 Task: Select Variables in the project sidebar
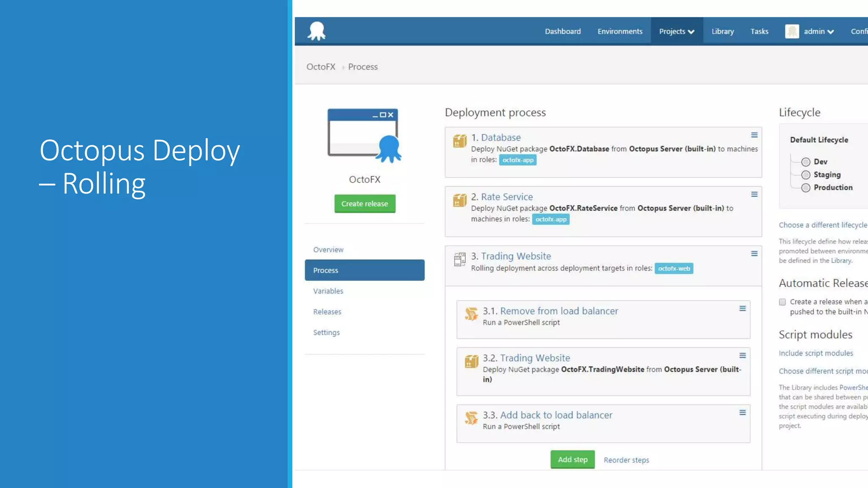[x=328, y=291]
